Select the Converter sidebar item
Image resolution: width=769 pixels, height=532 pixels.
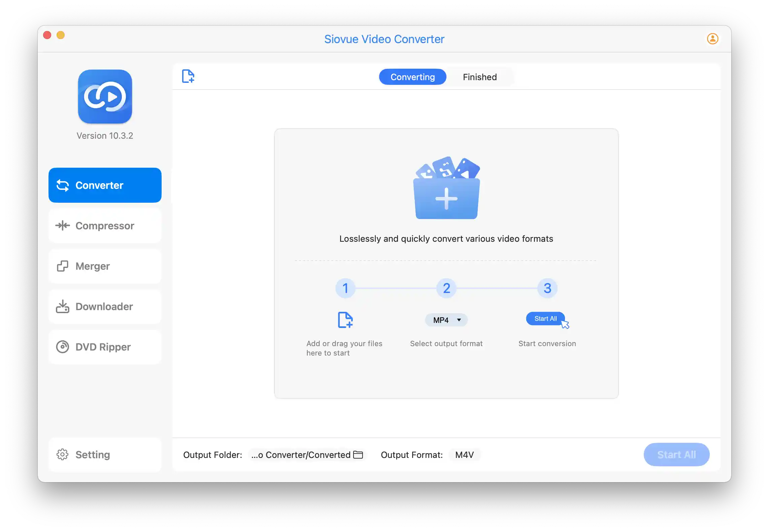(x=105, y=185)
